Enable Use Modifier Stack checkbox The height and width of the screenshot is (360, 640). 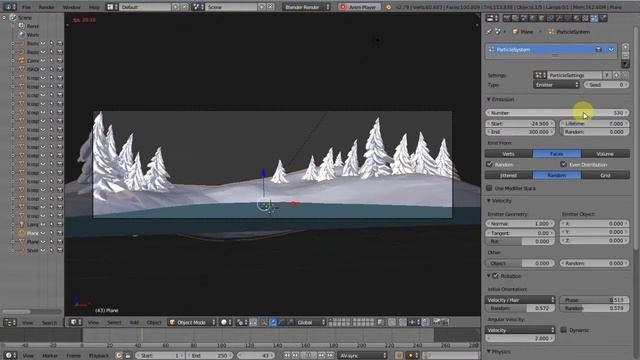489,188
